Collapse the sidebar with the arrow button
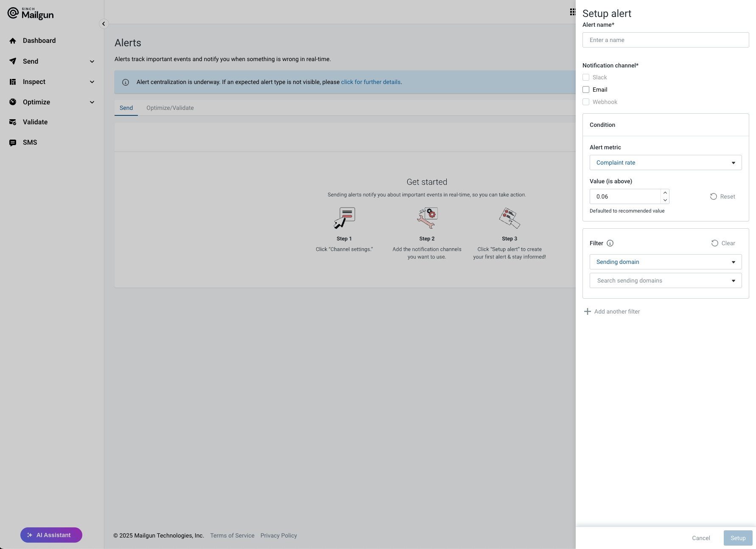Image resolution: width=756 pixels, height=549 pixels. tap(104, 24)
